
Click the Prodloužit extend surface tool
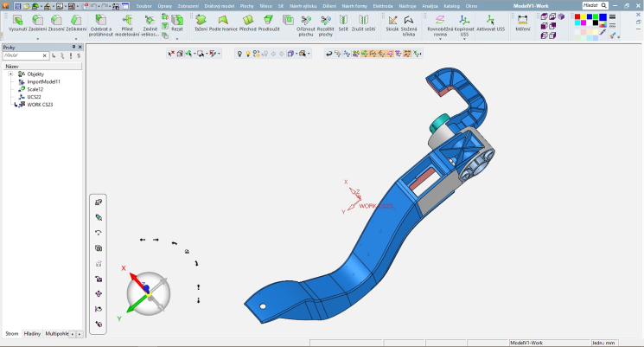click(267, 22)
